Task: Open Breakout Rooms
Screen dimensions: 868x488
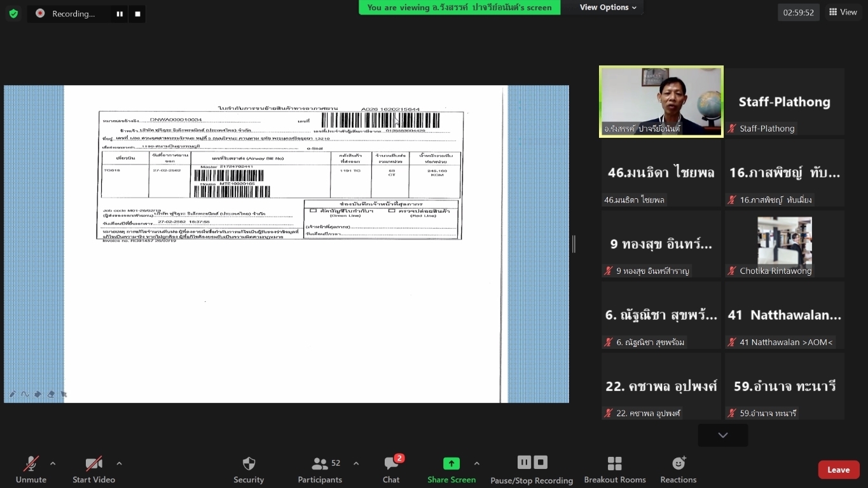Action: coord(614,470)
